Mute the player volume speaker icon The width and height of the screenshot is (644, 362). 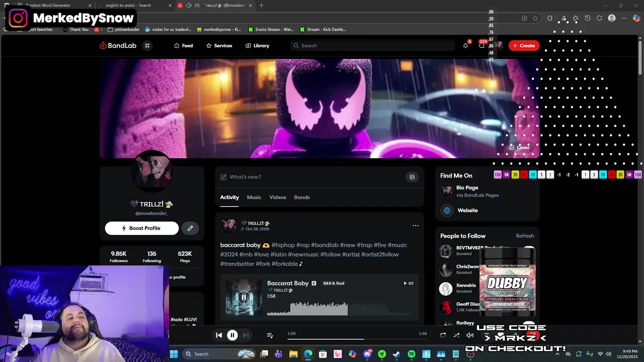[x=469, y=335]
